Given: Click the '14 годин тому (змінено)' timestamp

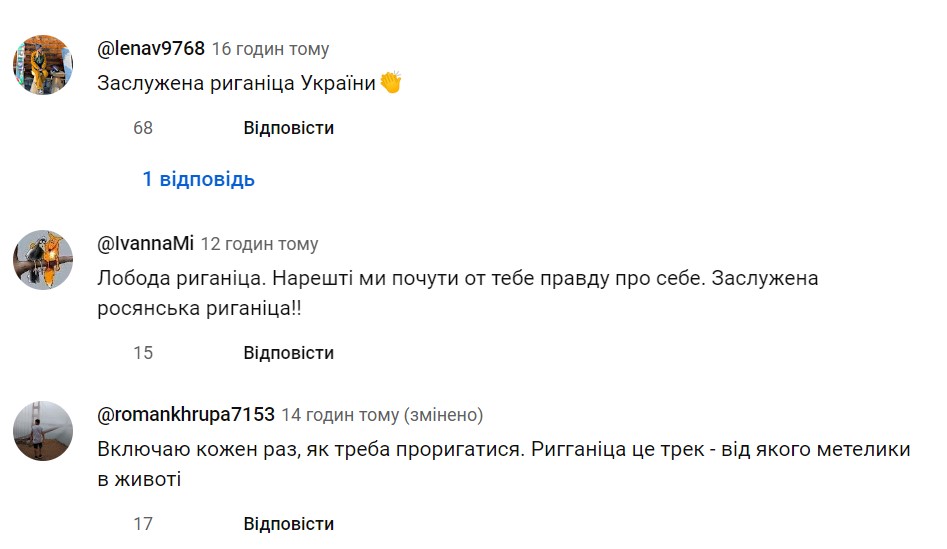Looking at the screenshot, I should (x=382, y=415).
